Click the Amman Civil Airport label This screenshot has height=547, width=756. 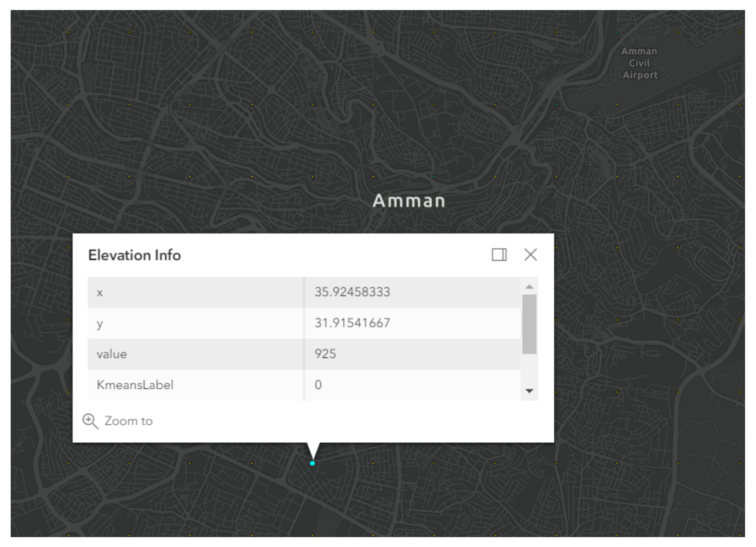[x=640, y=63]
